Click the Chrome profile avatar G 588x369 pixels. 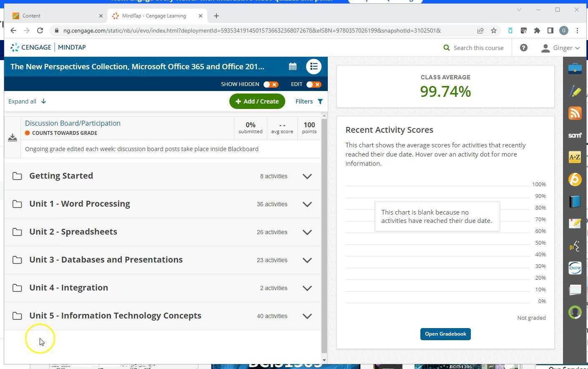coord(564,30)
